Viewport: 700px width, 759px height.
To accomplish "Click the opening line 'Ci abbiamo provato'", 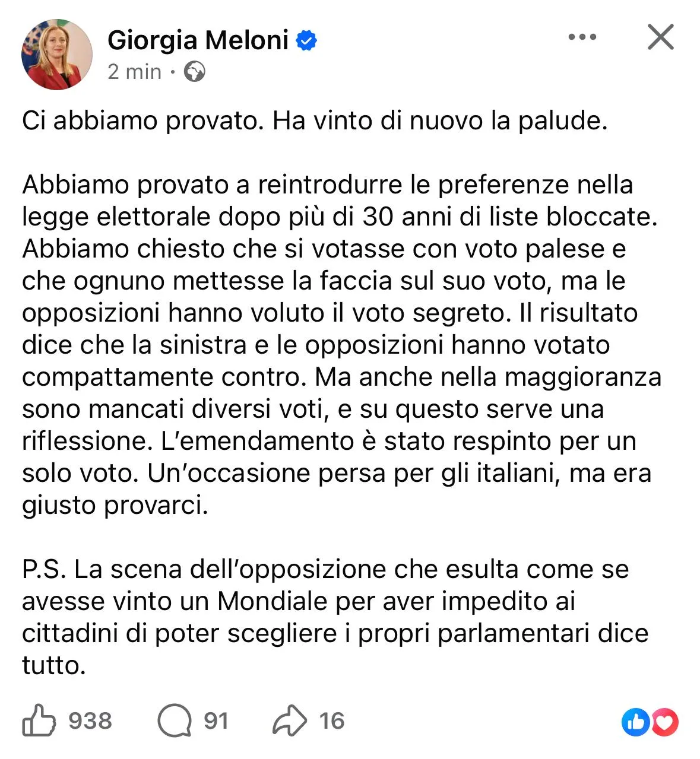I will coord(141,120).
